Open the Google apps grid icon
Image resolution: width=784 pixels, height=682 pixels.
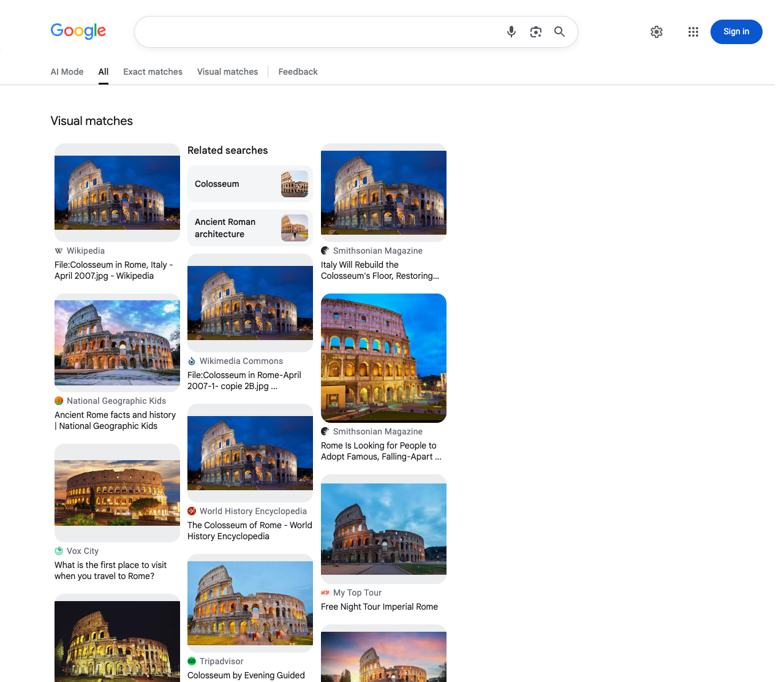click(693, 32)
